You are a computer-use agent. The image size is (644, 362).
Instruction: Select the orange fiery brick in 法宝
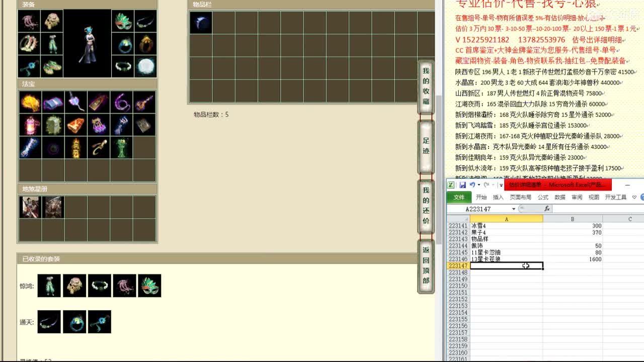[x=75, y=125]
